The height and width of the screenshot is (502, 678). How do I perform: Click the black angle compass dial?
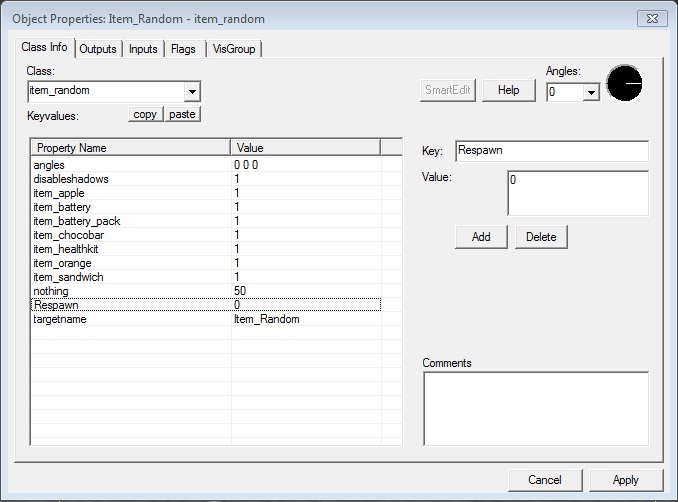point(624,83)
